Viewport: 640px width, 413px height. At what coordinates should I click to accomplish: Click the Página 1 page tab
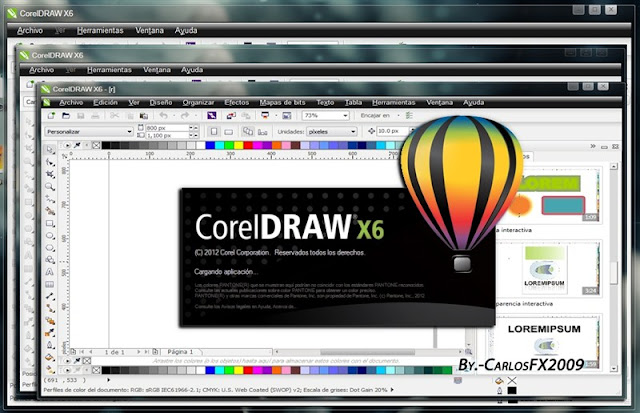pyautogui.click(x=180, y=352)
